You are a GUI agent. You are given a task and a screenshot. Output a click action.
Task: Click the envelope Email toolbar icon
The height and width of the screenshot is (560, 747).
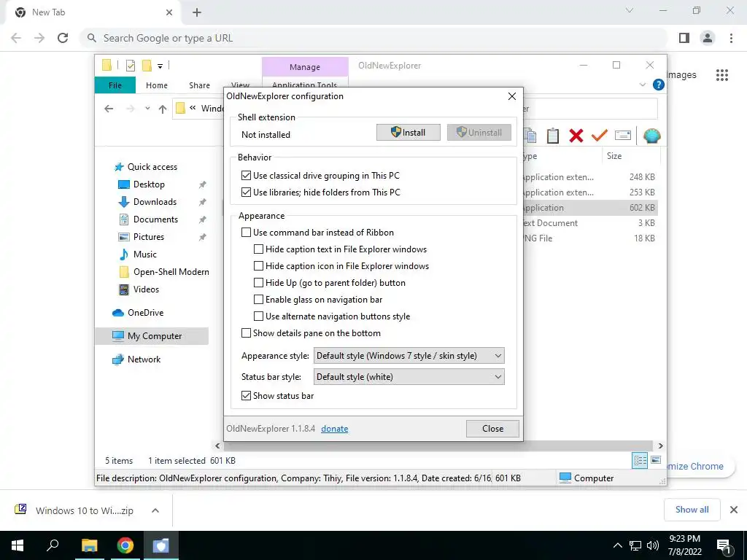point(623,136)
